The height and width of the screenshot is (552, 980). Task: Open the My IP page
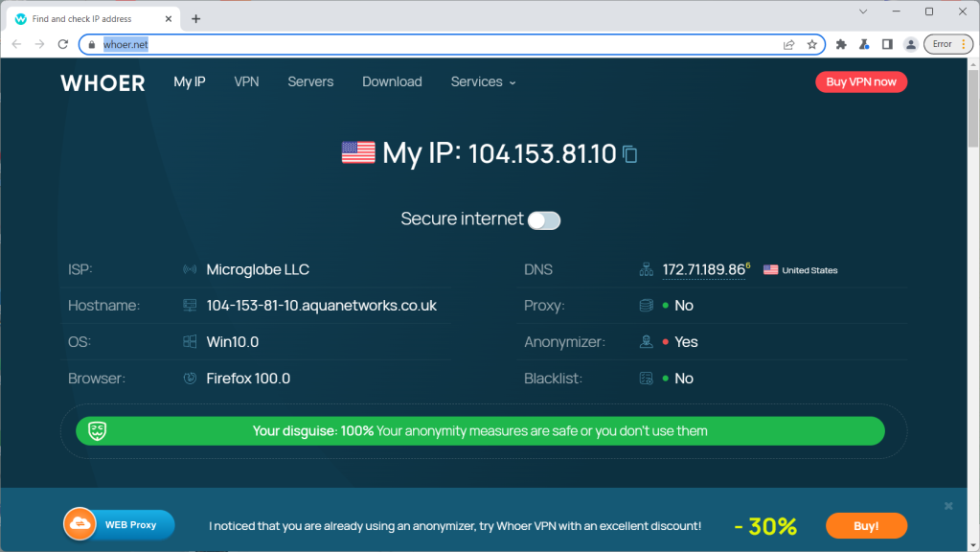190,81
